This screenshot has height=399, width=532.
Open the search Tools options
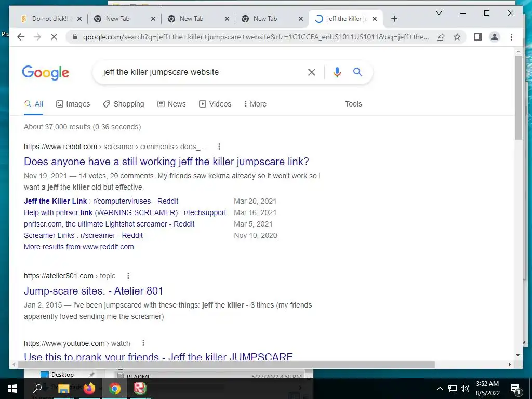353,104
